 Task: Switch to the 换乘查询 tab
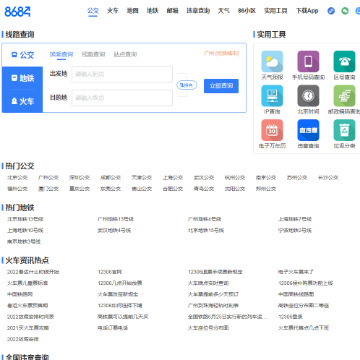pyautogui.click(x=61, y=54)
